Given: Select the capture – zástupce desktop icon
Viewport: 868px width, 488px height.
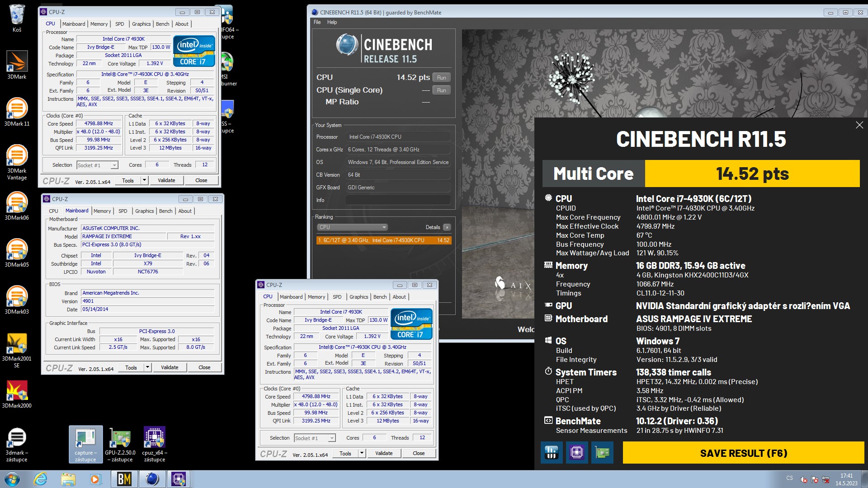Looking at the screenshot, I should click(x=85, y=445).
